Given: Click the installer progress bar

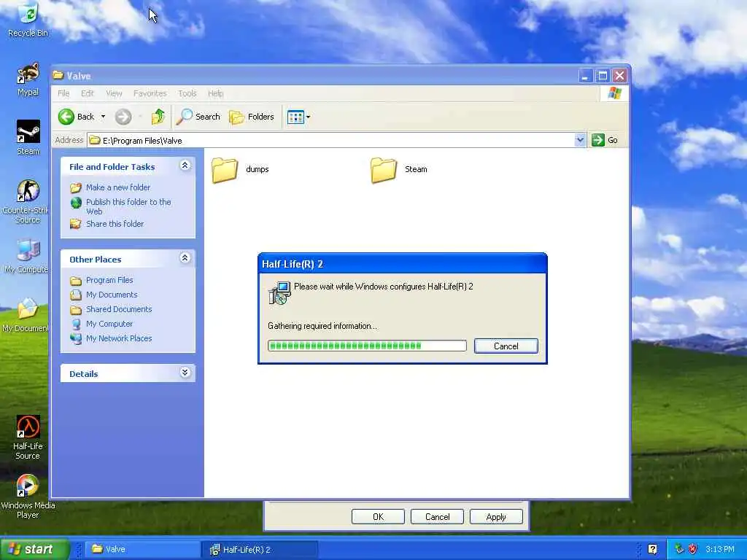Looking at the screenshot, I should [x=367, y=346].
